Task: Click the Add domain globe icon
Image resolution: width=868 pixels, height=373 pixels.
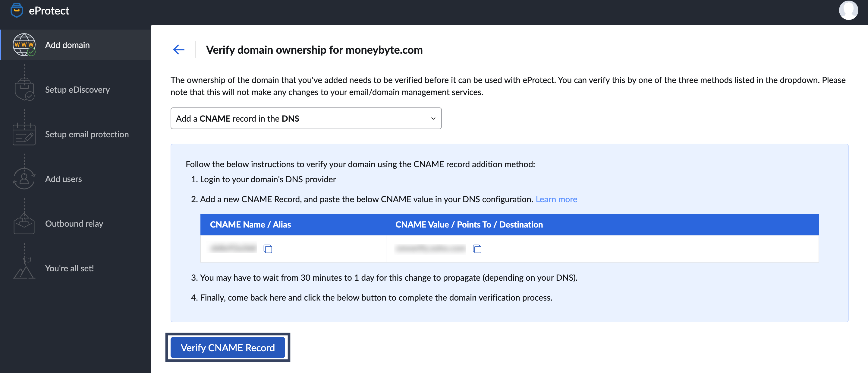Action: [24, 45]
